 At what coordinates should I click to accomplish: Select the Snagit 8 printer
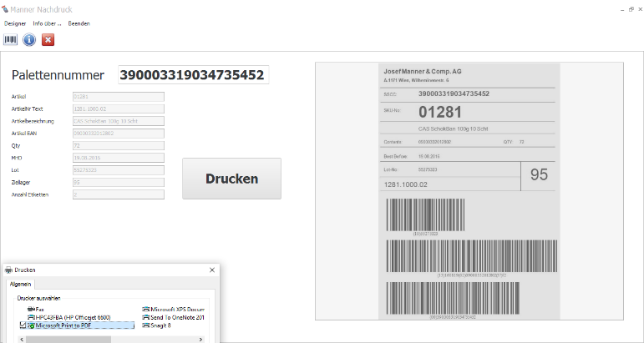click(156, 325)
